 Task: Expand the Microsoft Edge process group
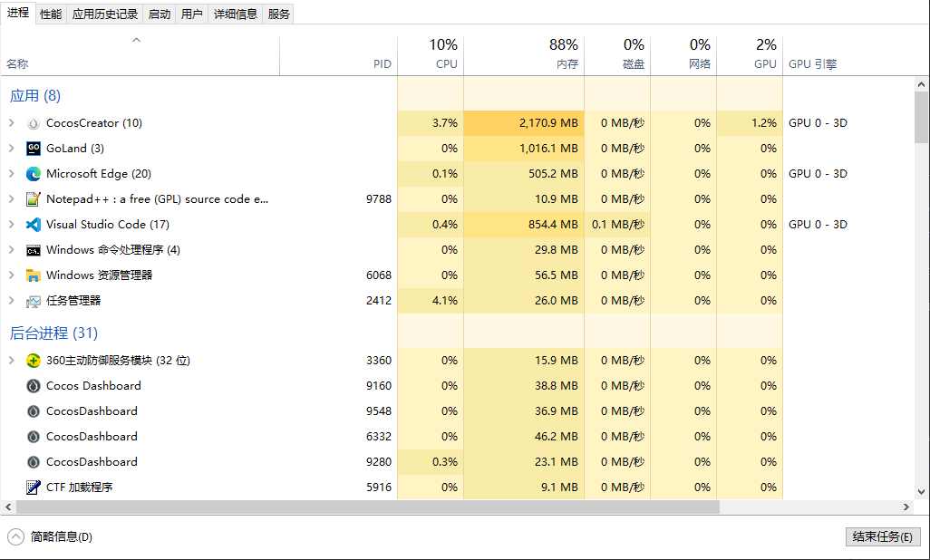pyautogui.click(x=12, y=174)
